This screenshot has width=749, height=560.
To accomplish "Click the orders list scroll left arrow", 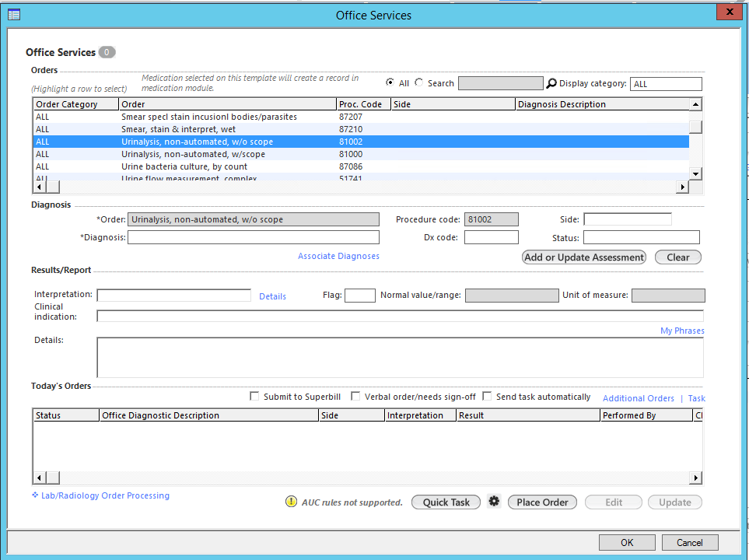I will (x=39, y=187).
